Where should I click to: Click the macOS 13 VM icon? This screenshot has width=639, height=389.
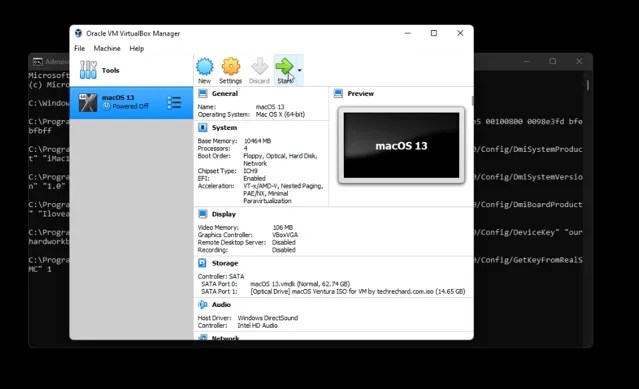(88, 102)
